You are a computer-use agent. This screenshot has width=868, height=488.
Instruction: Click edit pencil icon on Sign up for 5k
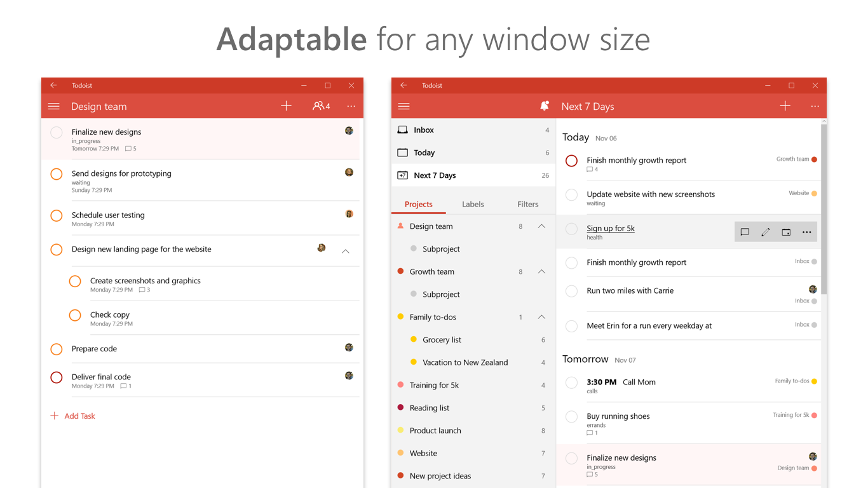(x=765, y=232)
